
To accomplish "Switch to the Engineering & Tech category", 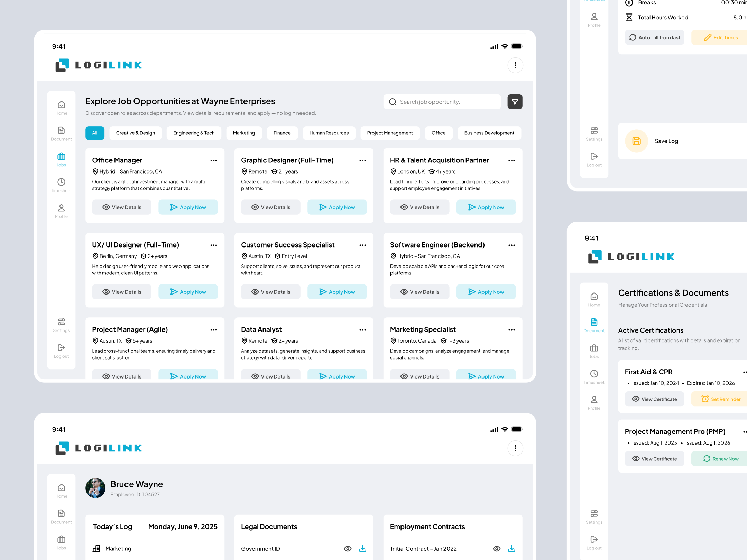I will (x=194, y=133).
